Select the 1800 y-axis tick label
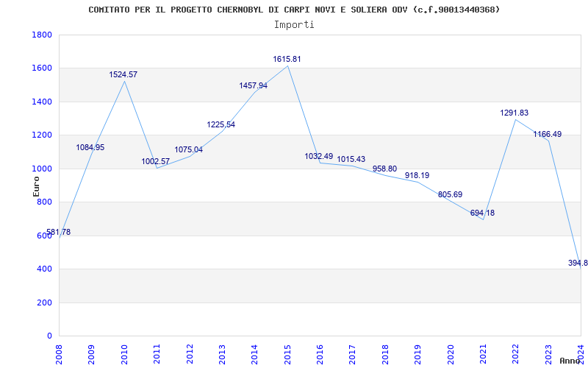Viewport: 588px width, 368px height. [x=42, y=35]
